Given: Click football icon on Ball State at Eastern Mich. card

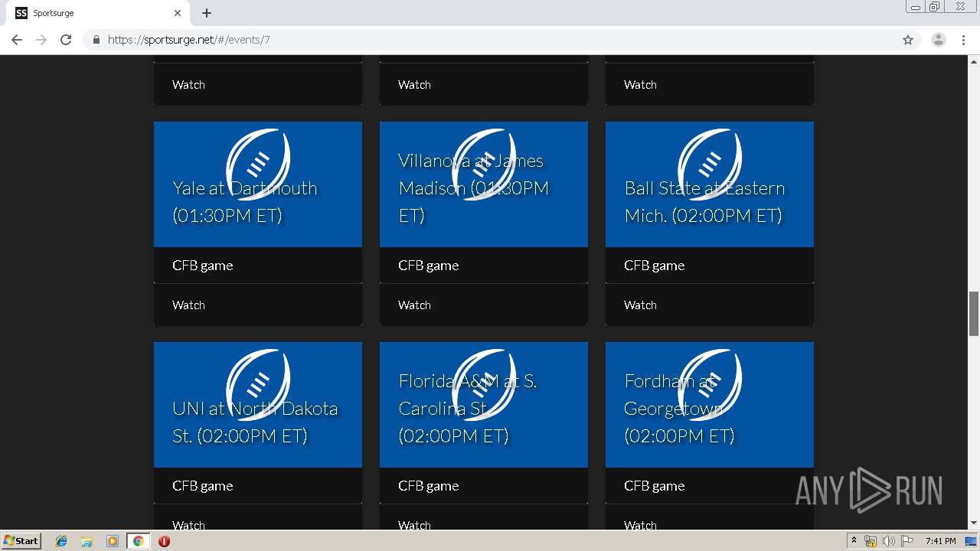Looking at the screenshot, I should point(710,165).
